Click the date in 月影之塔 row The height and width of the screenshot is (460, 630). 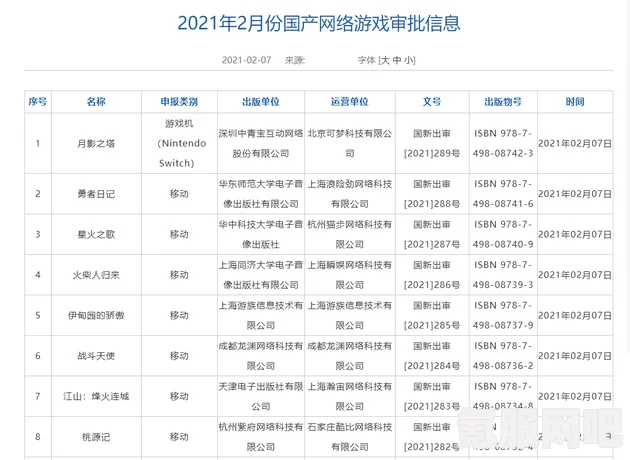[575, 143]
